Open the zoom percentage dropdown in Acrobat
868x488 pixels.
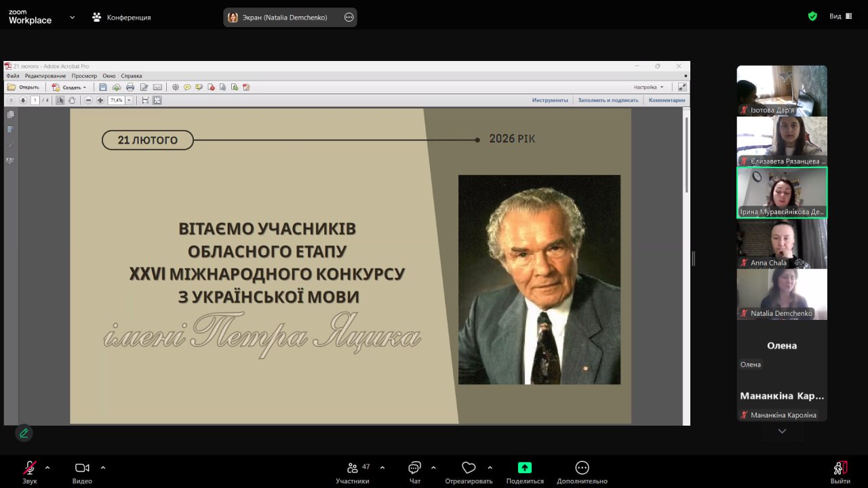pos(129,100)
